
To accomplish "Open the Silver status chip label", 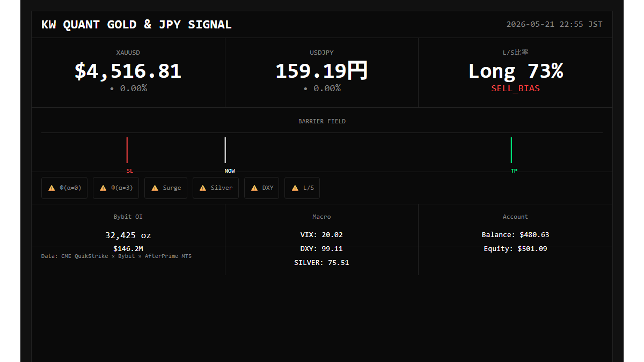I will 222,188.
